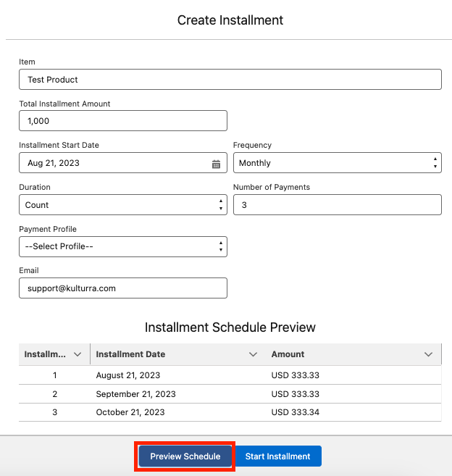
Task: Click the Total Installment Amount field
Action: coord(123,121)
